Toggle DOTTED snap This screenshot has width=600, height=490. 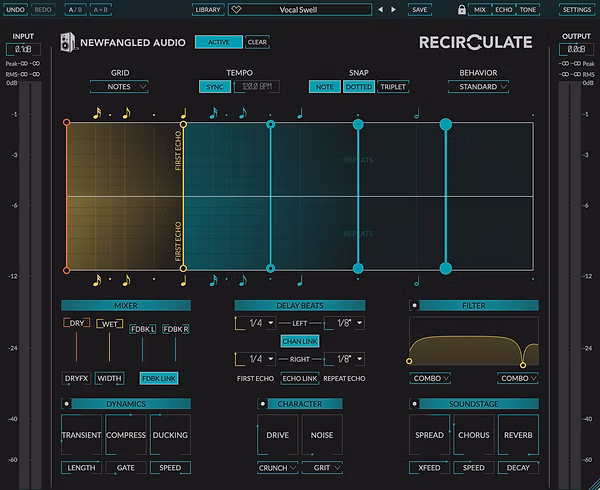(359, 87)
